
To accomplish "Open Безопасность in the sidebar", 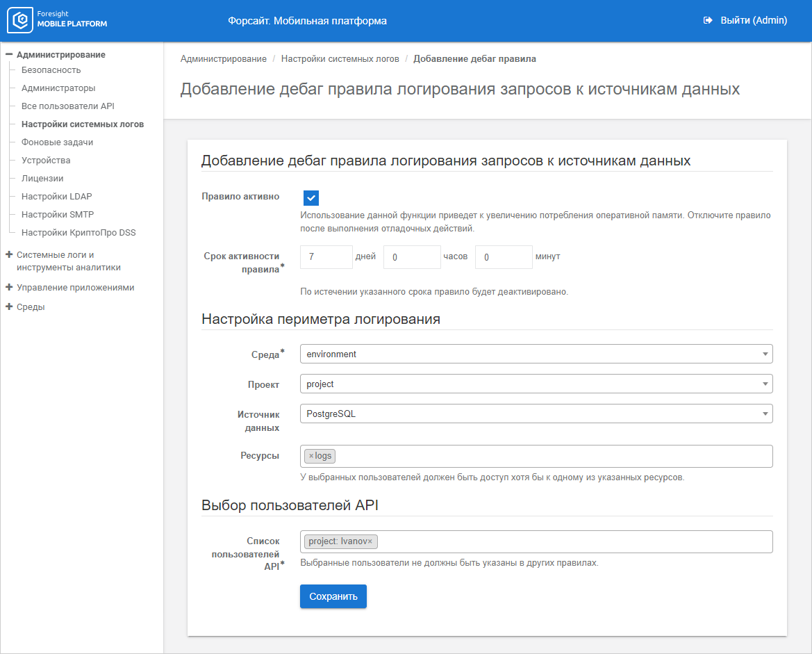I will click(x=51, y=70).
